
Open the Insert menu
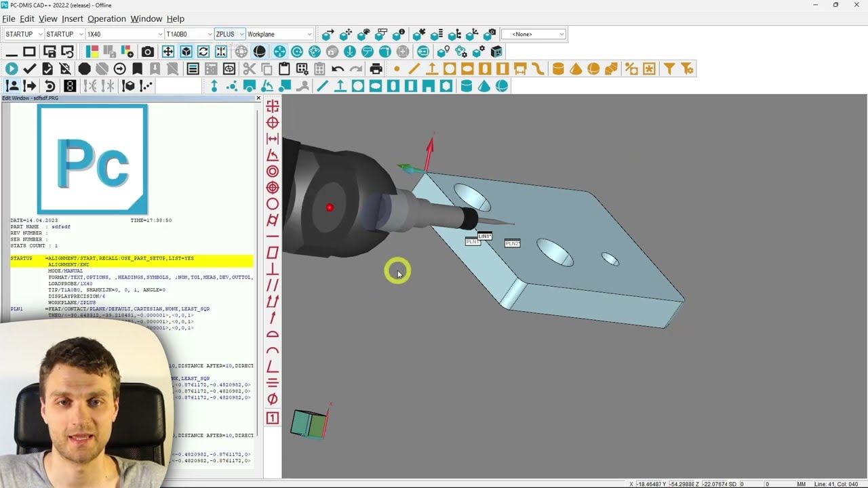point(73,19)
